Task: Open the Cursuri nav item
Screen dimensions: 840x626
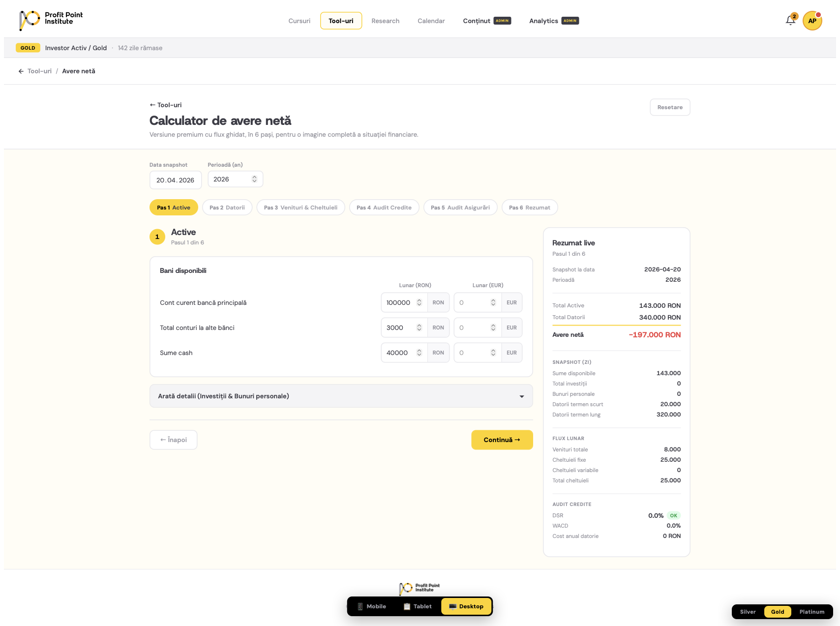Action: [299, 21]
